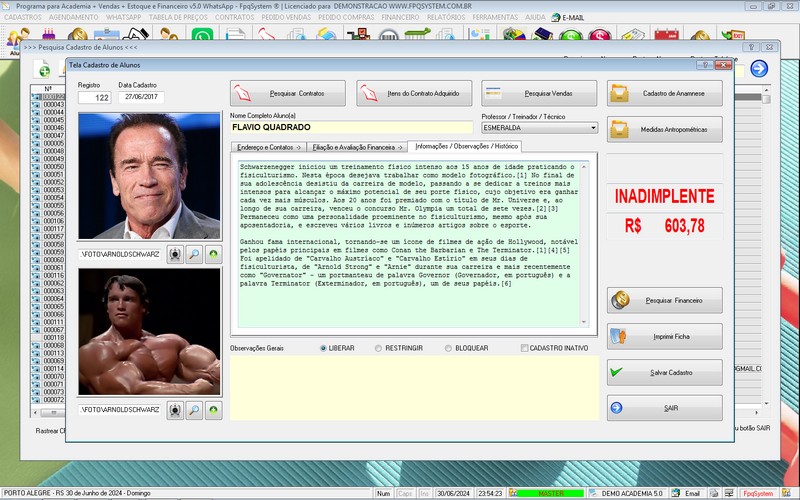Screen dimensions: 800x500
Task: Capture webcam photo for bottom picture
Action: (175, 410)
